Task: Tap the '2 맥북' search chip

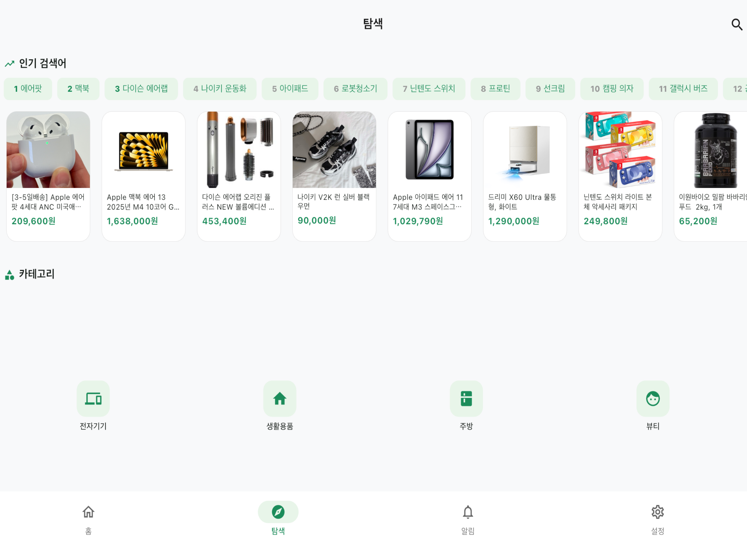Action: (78, 89)
